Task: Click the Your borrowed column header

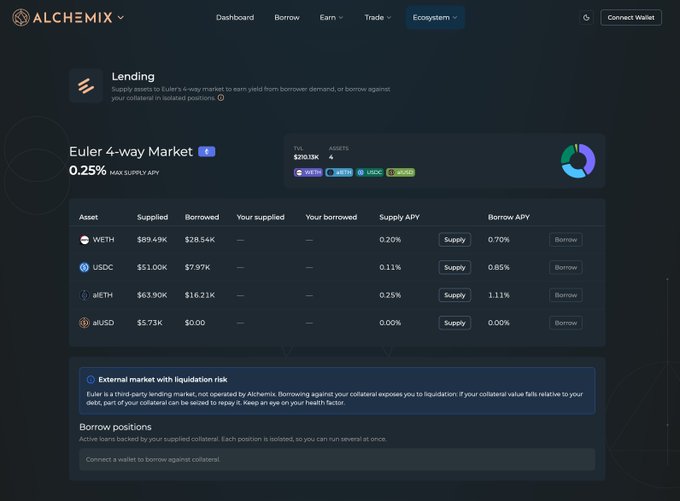Action: pyautogui.click(x=331, y=217)
